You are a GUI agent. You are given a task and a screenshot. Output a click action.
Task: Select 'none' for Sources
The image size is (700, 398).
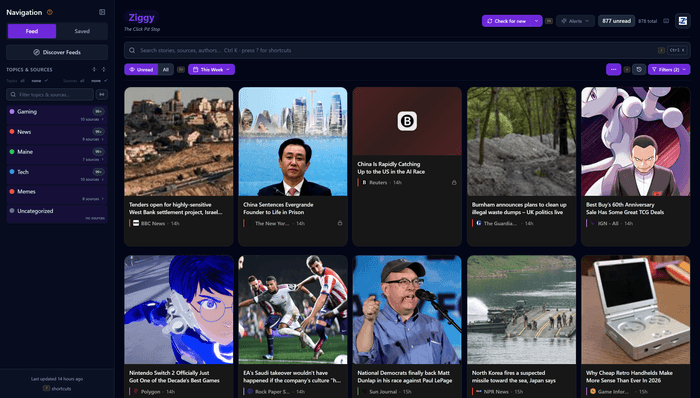[96, 81]
